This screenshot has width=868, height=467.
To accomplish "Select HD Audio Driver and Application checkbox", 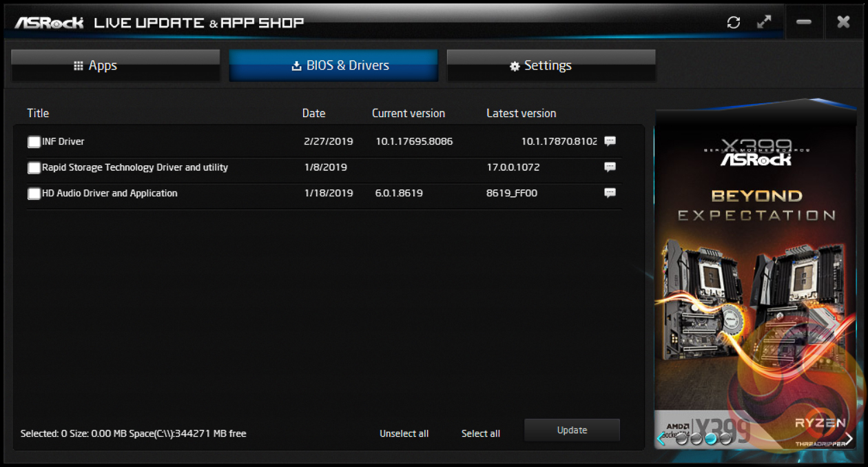I will click(x=34, y=194).
